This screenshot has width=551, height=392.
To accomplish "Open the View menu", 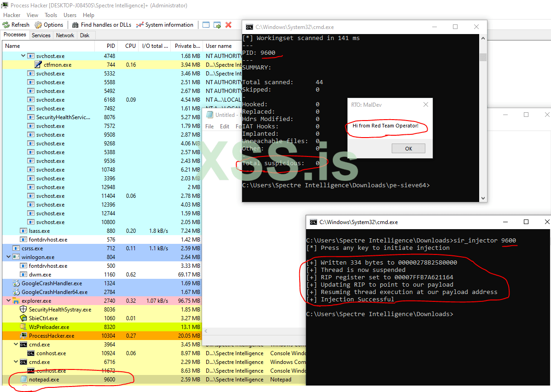I will click(x=32, y=15).
